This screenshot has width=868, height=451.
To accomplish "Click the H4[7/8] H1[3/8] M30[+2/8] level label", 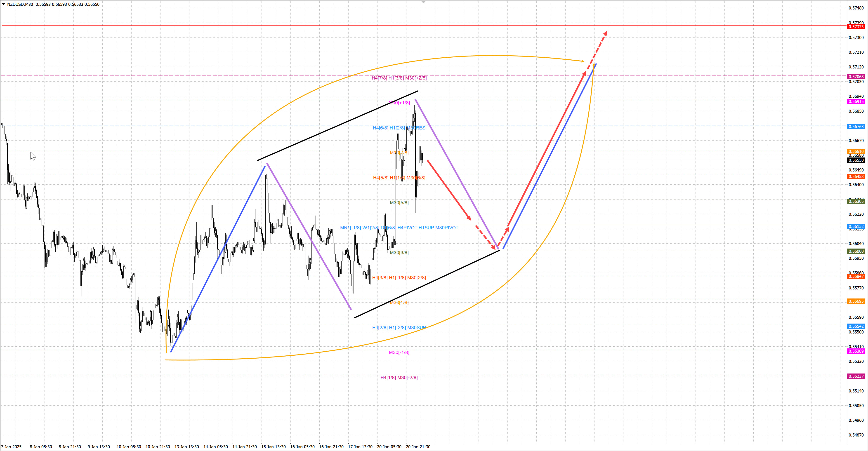I will pos(399,78).
